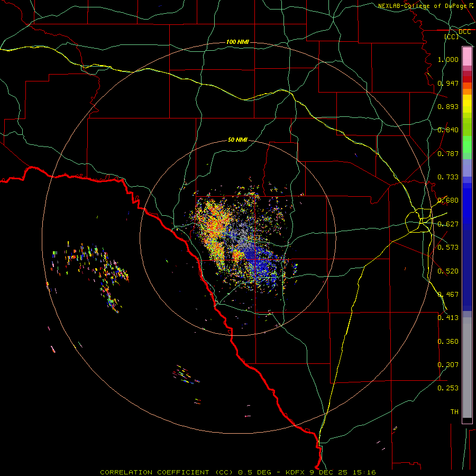
Task: Select the 0.893 scale value
Action: pos(448,106)
